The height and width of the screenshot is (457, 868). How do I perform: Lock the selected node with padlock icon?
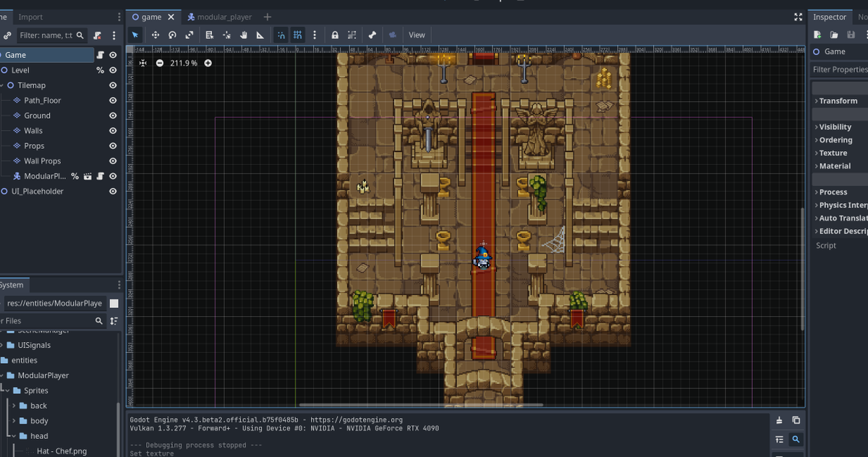(335, 35)
